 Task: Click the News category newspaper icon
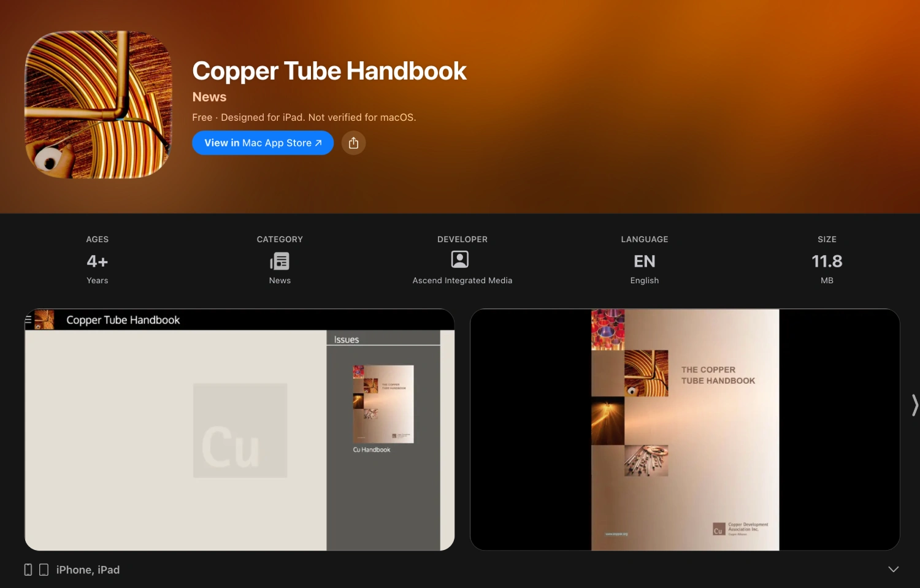(x=280, y=261)
